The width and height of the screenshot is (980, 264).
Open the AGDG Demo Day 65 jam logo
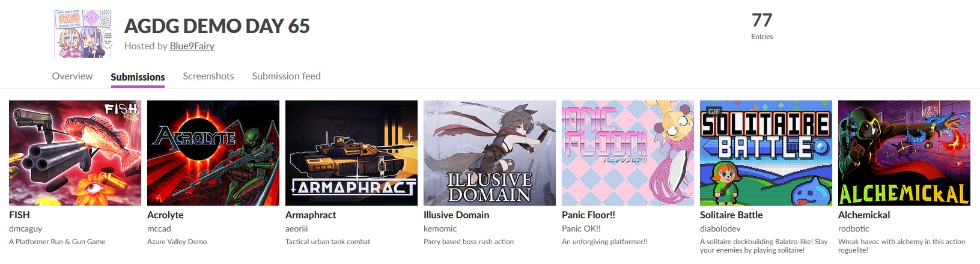83,33
